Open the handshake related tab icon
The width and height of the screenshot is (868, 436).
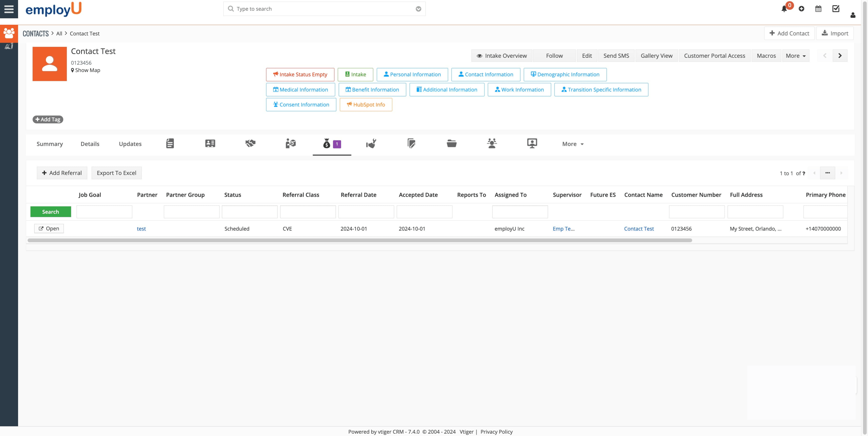[x=250, y=144]
